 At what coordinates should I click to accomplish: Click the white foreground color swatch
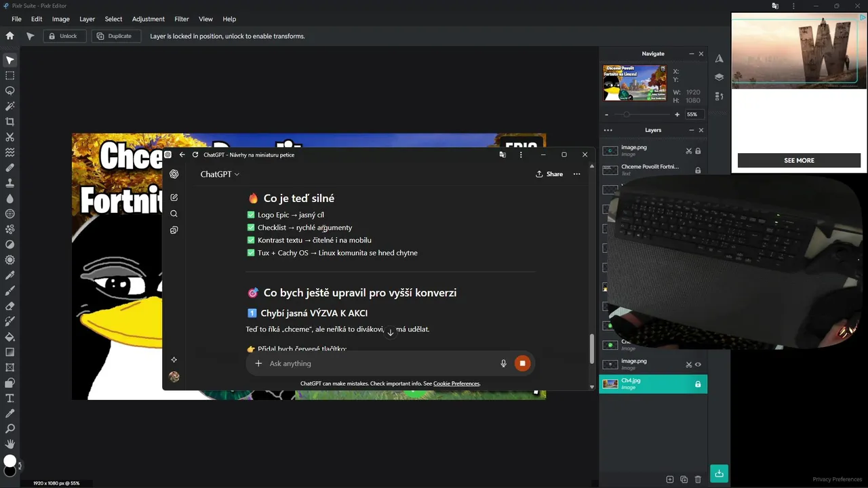tap(9, 462)
